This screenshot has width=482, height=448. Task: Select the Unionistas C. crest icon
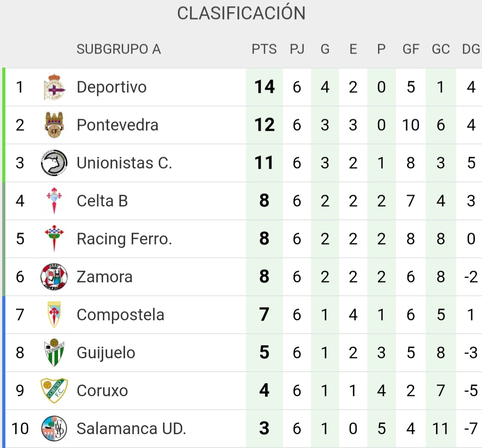click(x=54, y=163)
